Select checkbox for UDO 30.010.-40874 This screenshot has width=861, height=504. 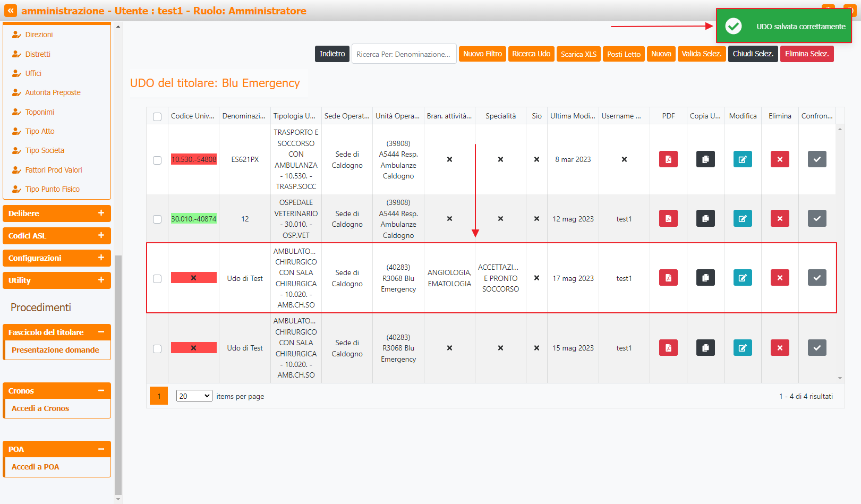click(157, 219)
